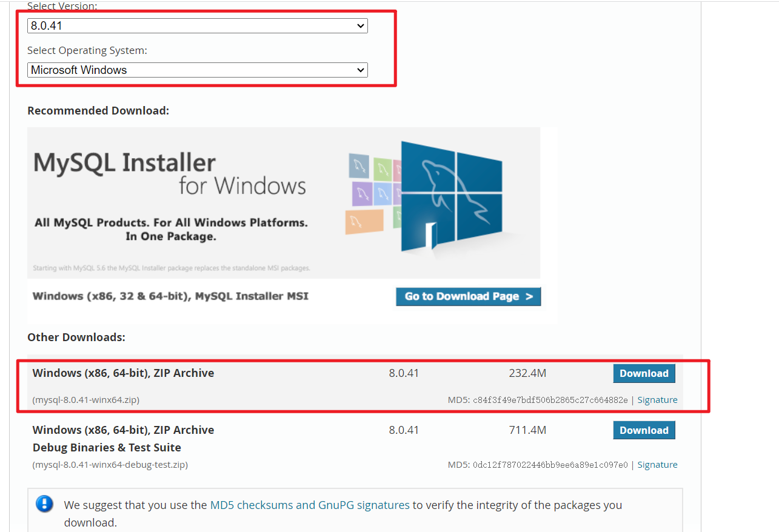Image resolution: width=779 pixels, height=532 pixels.
Task: Download the Debug Binaries & Test Suite archive
Action: click(644, 430)
